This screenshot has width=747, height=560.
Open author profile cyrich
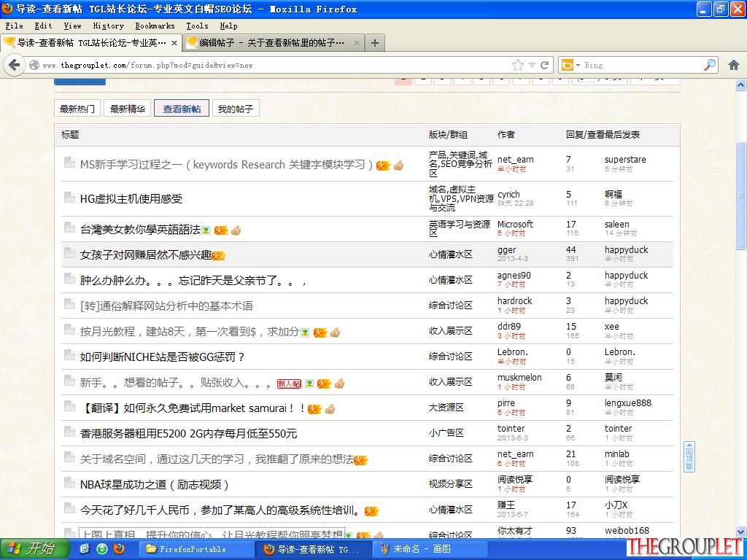tap(508, 195)
